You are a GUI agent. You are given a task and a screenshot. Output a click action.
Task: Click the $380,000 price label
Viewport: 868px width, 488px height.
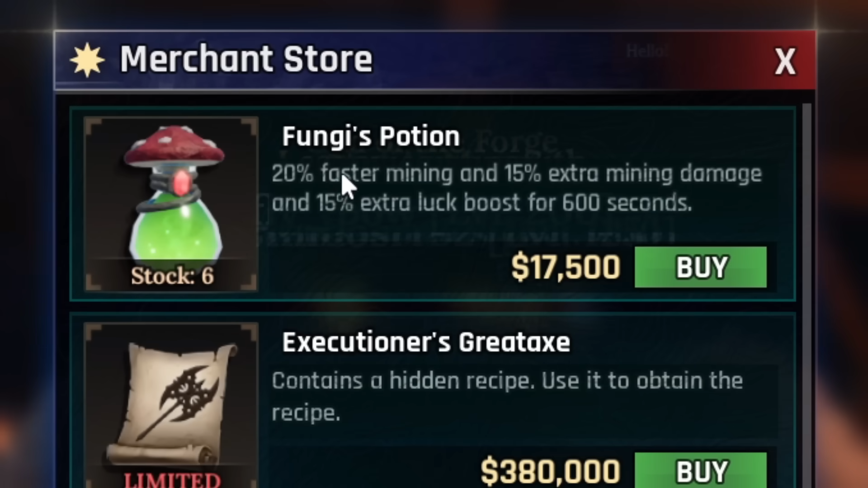click(550, 472)
